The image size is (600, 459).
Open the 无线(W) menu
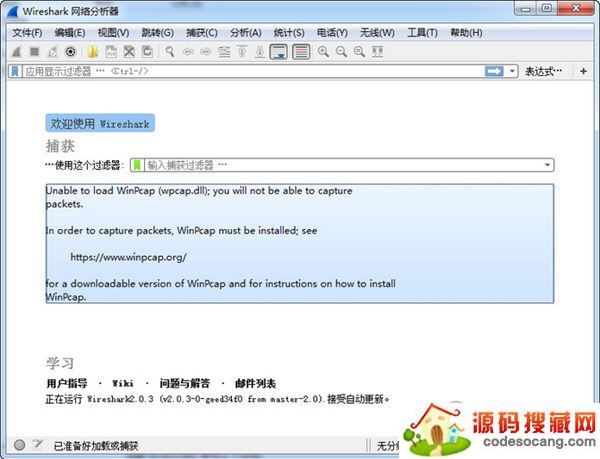pyautogui.click(x=377, y=33)
